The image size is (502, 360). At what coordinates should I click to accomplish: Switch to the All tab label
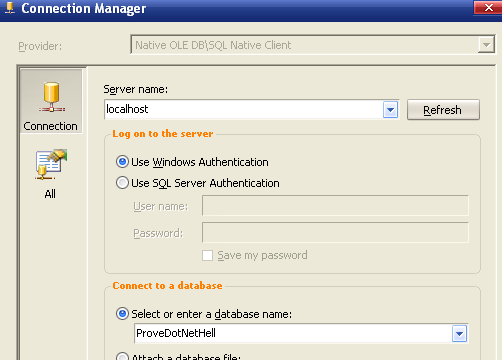point(50,194)
